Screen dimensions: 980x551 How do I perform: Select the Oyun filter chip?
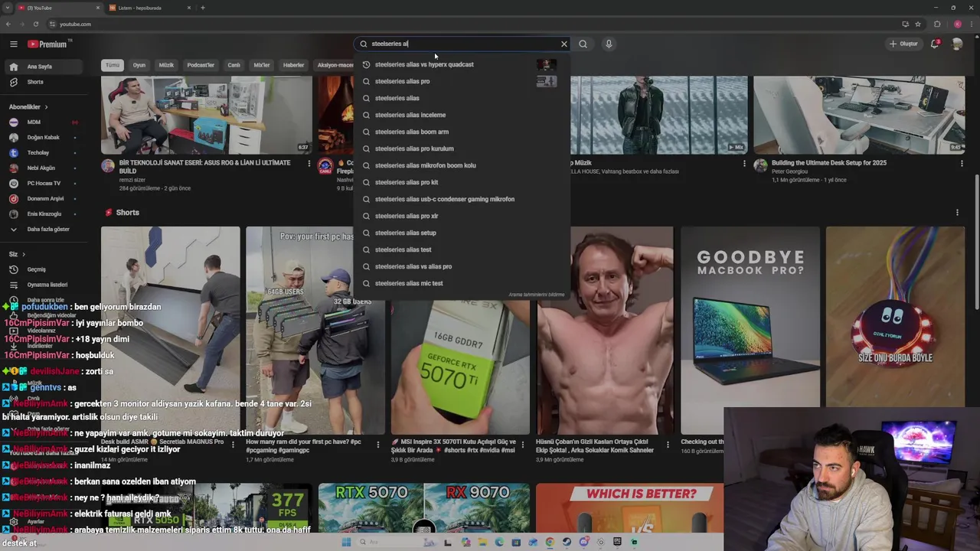coord(139,65)
